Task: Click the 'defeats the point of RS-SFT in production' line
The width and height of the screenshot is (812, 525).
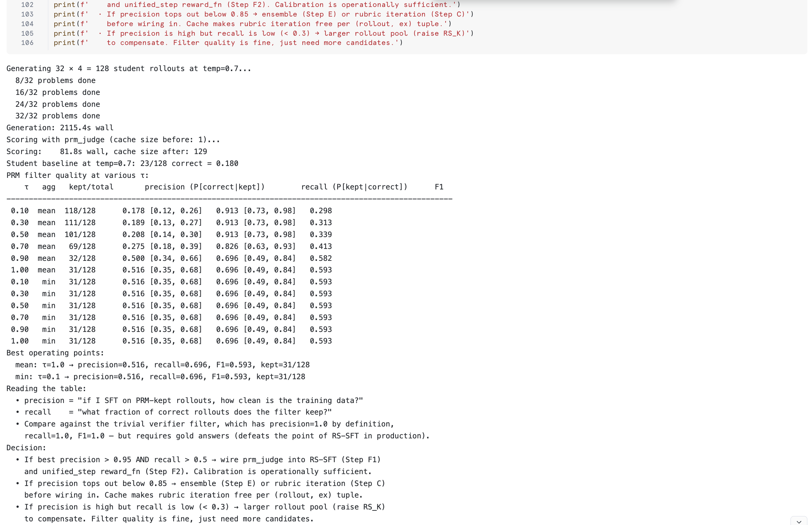Action: (x=227, y=436)
